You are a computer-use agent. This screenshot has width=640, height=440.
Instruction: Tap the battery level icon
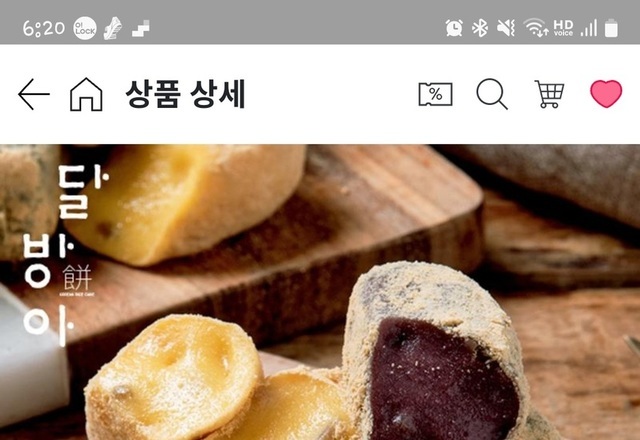(x=611, y=28)
